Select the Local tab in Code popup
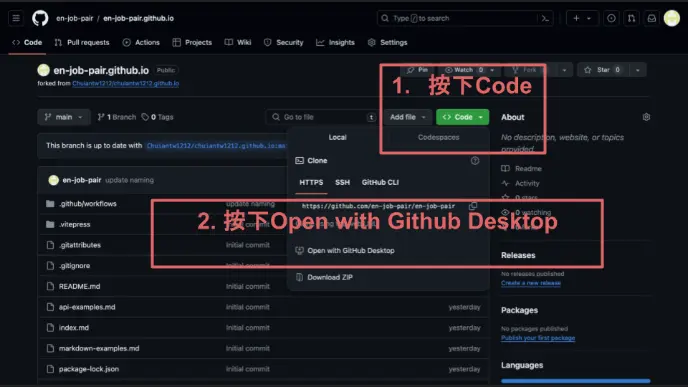The image size is (688, 387). [x=337, y=137]
